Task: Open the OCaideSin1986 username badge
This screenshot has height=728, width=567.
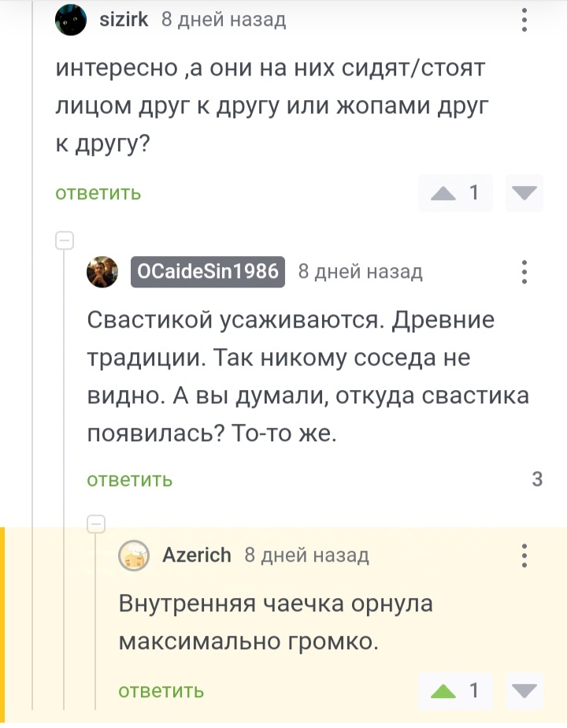Action: tap(208, 272)
